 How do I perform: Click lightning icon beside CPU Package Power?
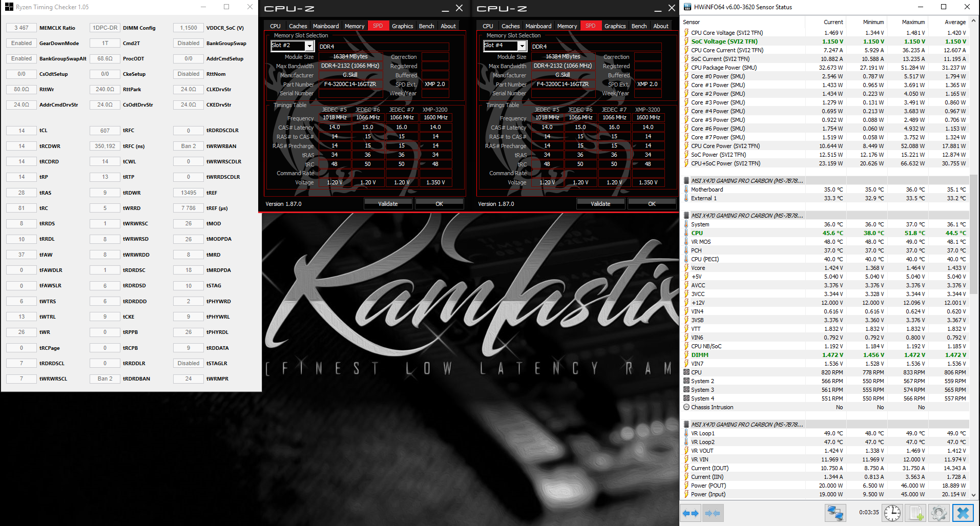click(686, 68)
